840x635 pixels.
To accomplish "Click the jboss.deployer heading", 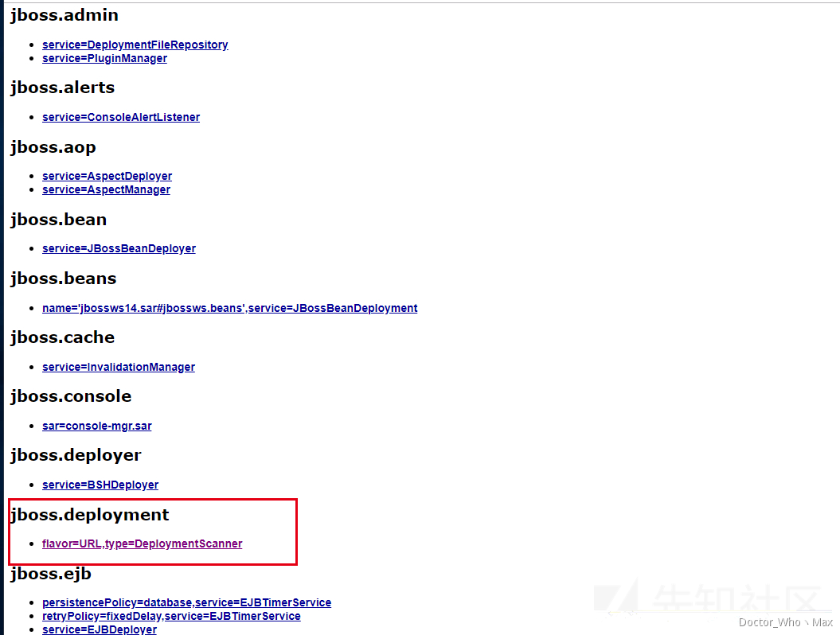I will (x=76, y=455).
